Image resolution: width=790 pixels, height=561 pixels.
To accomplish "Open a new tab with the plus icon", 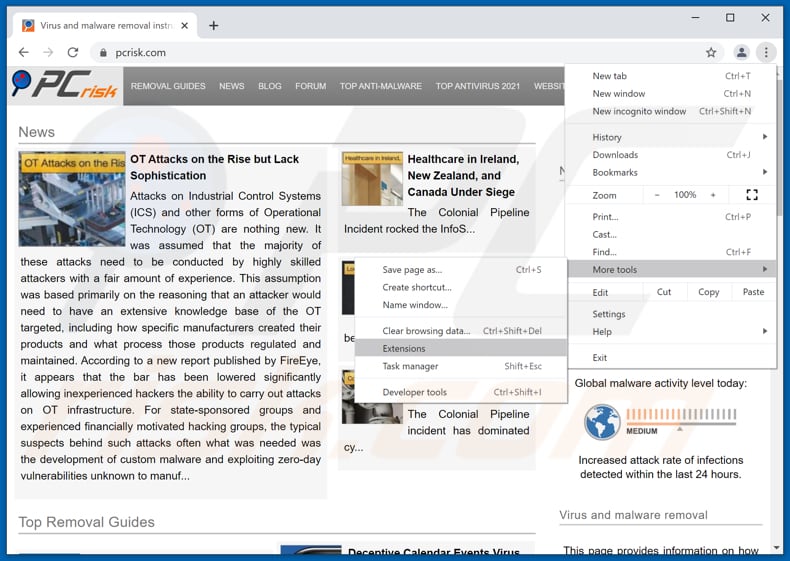I will click(x=213, y=25).
